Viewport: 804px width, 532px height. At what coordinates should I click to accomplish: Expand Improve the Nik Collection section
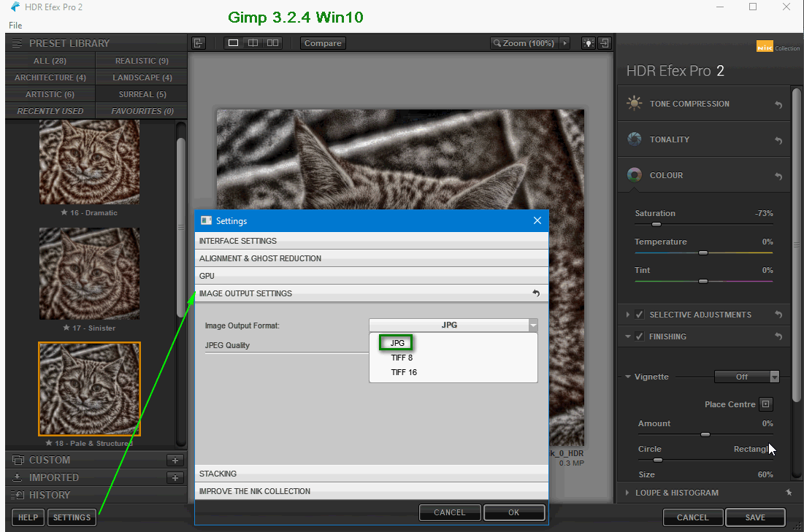point(372,491)
